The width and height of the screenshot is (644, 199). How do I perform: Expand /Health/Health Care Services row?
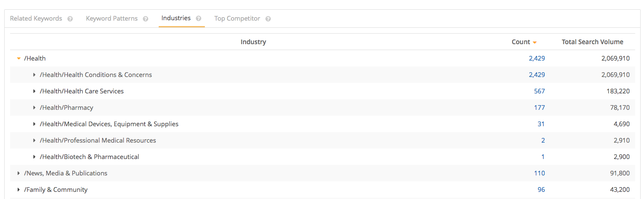(x=34, y=91)
